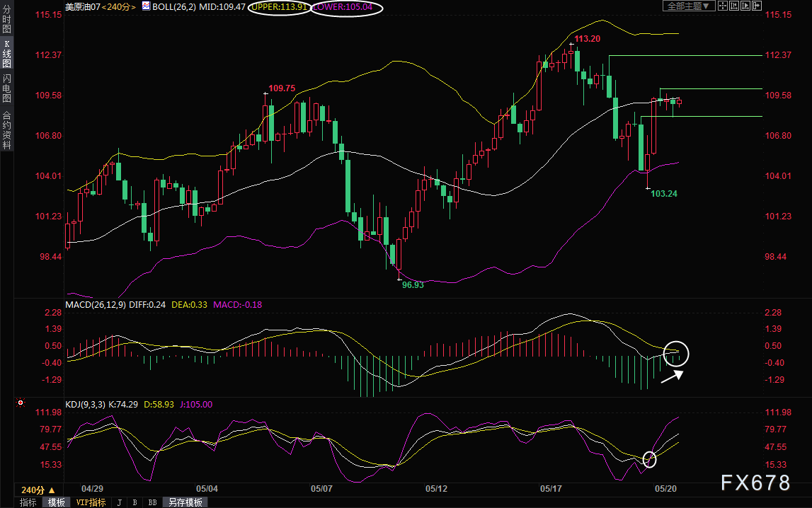Select the K线图 side tab
The height and width of the screenshot is (508, 812).
(x=7, y=54)
